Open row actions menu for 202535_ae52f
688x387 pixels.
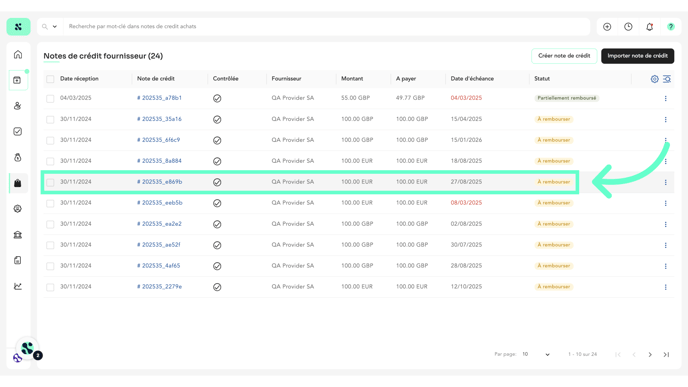click(x=665, y=245)
